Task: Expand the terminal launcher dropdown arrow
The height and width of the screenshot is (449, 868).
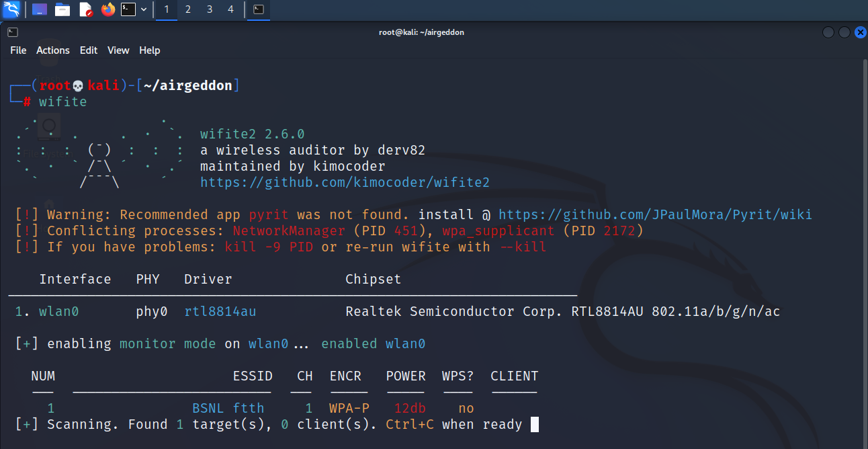Action: (x=144, y=9)
